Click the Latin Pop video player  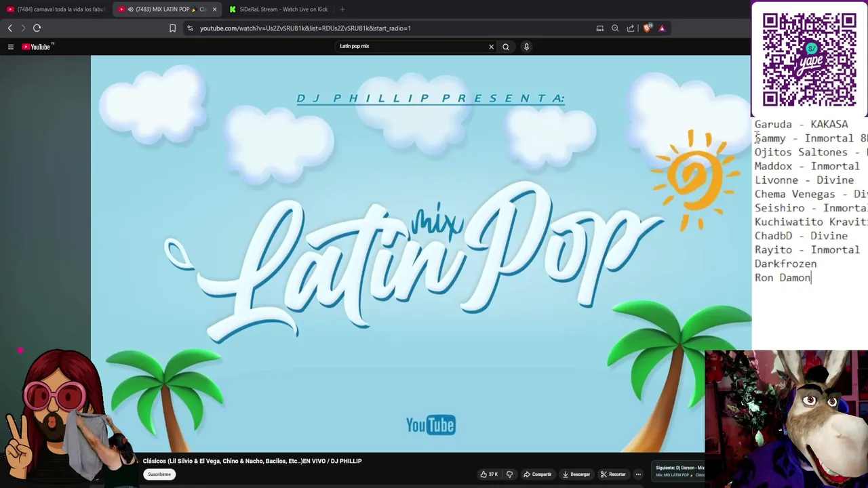[420, 253]
